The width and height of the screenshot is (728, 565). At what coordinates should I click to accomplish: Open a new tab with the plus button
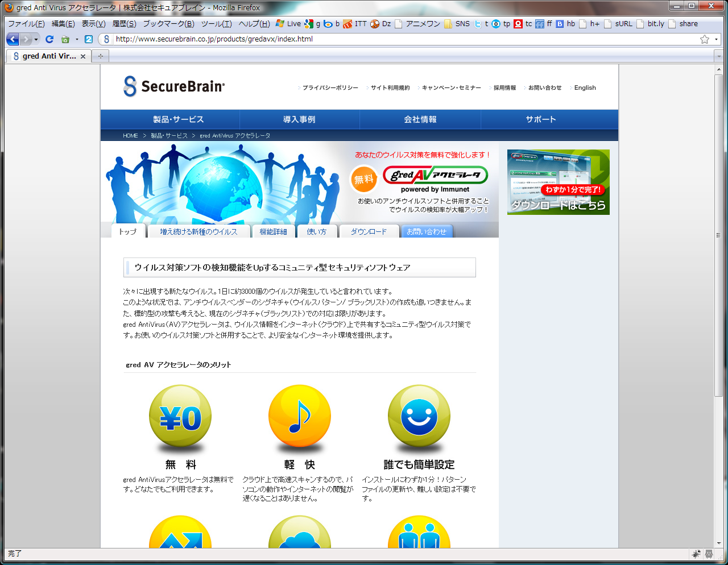click(101, 56)
